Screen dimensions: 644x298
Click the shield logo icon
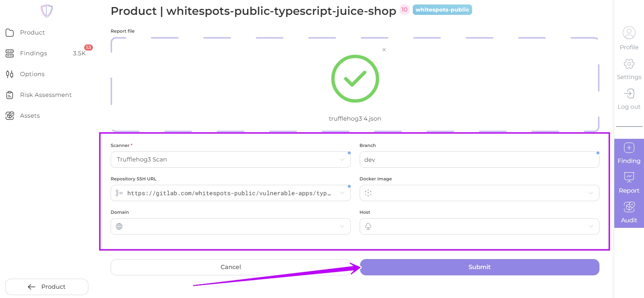click(x=47, y=11)
